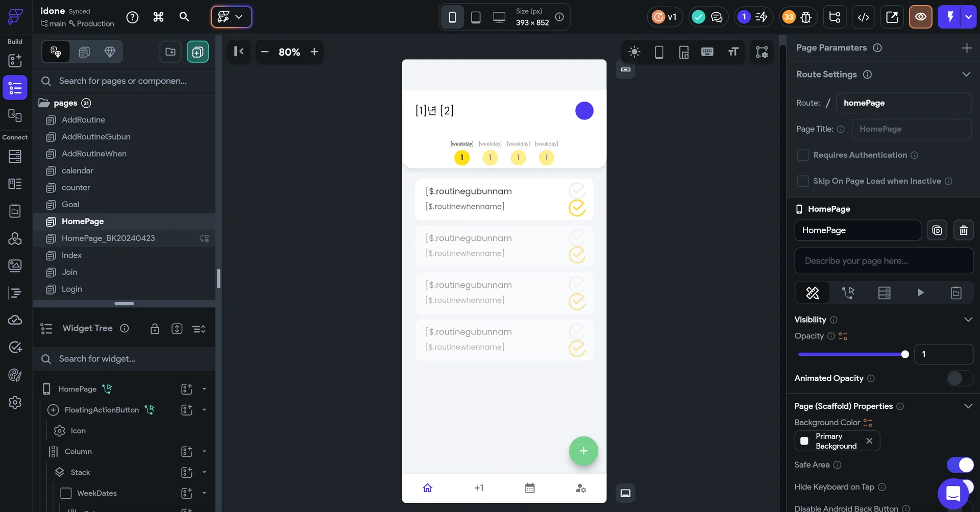Collapse the Route Settings section
The height and width of the screenshot is (512, 980).
click(x=966, y=75)
